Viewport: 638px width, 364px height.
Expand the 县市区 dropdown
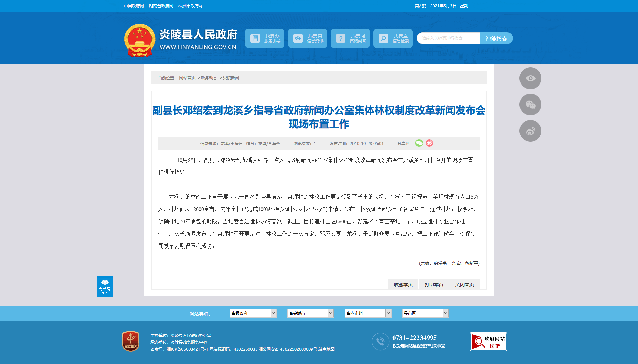coord(426,313)
